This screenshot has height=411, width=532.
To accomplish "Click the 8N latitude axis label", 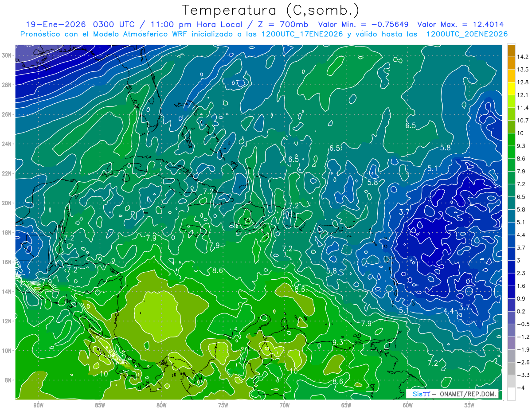I will [x=9, y=380].
